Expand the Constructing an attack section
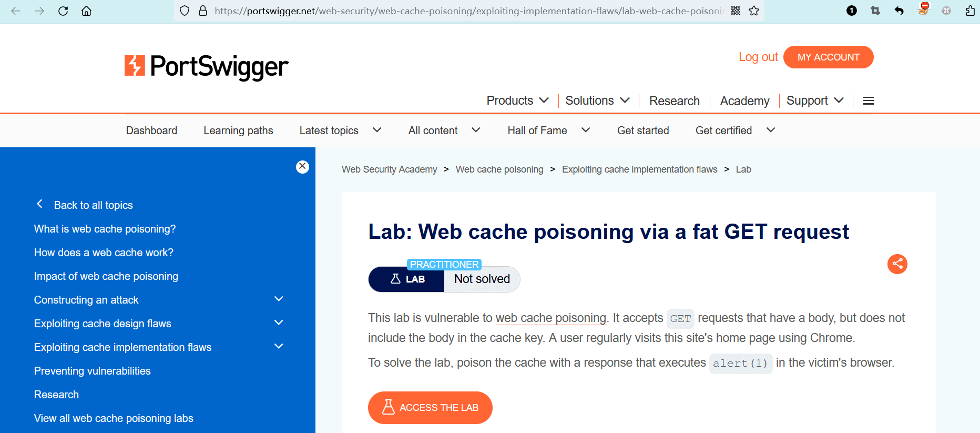The height and width of the screenshot is (433, 980). click(x=279, y=299)
